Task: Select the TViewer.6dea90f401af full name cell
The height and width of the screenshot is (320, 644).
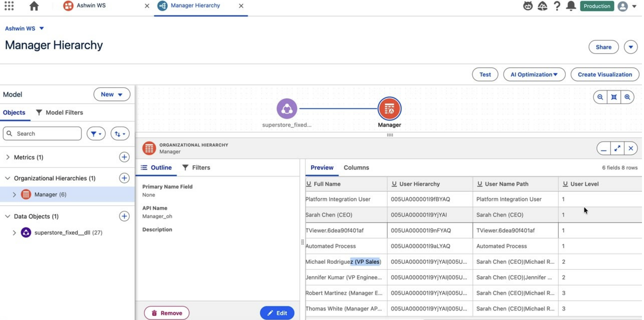Action: [346, 230]
